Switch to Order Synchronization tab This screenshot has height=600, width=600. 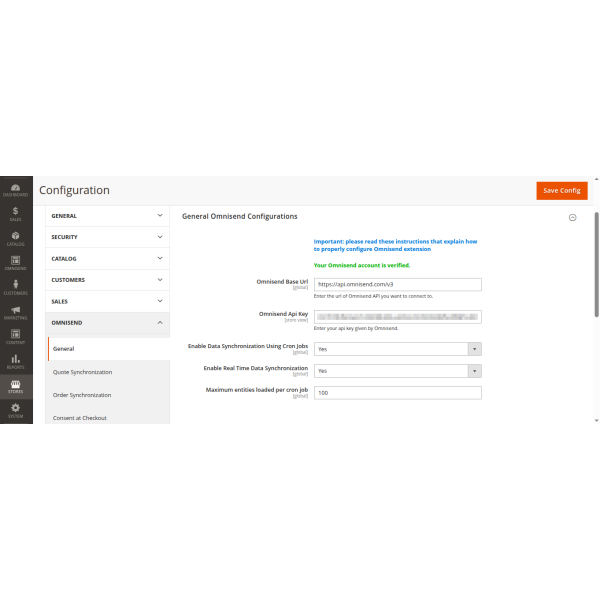click(x=82, y=395)
